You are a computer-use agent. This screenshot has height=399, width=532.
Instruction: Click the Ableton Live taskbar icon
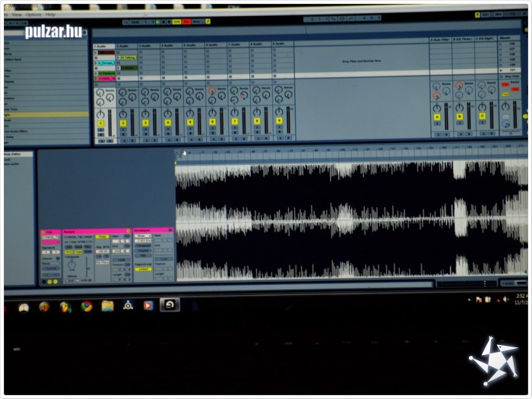[x=169, y=305]
